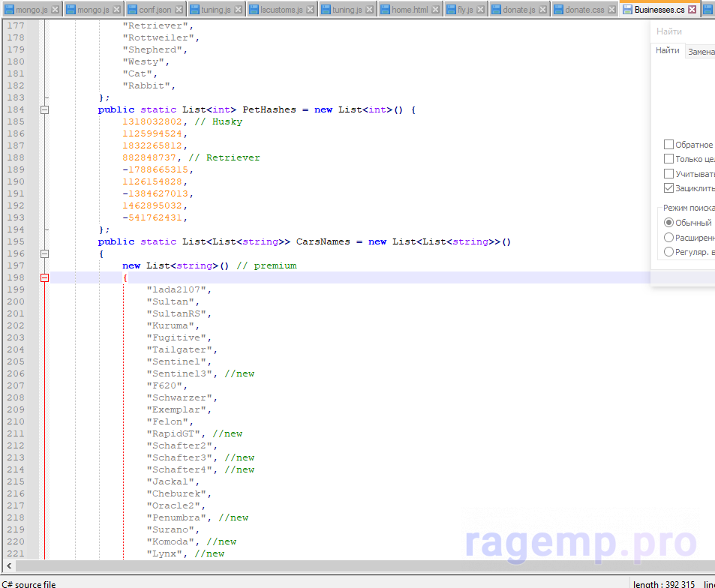Click the "SultanRS" string
The image size is (715, 588).
click(x=176, y=313)
